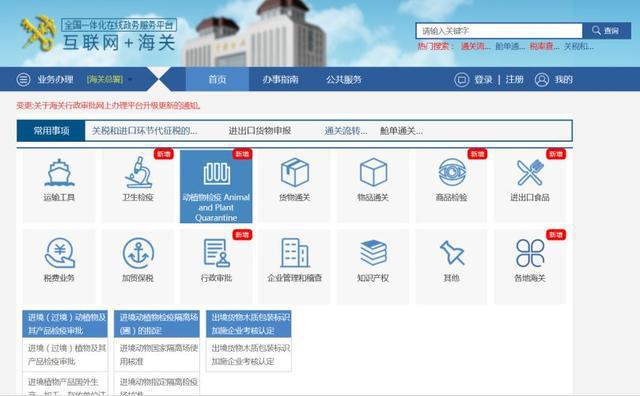The width and height of the screenshot is (640, 396).
Task: Click the 查询 search button
Action: point(607,31)
